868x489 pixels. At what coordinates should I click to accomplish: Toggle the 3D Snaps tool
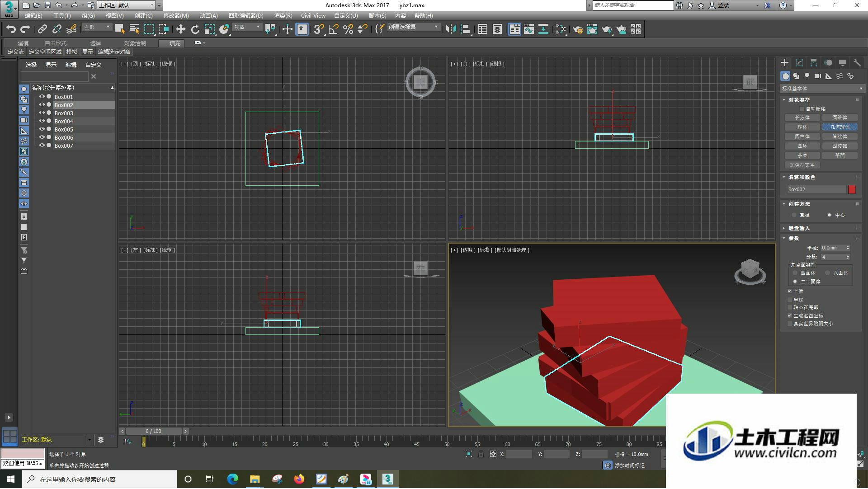point(319,29)
